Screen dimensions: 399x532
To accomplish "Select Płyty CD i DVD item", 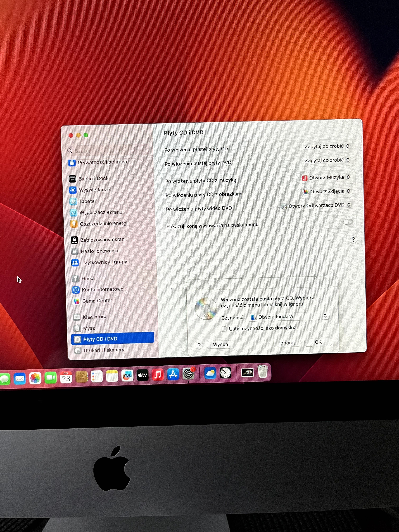I will click(113, 339).
